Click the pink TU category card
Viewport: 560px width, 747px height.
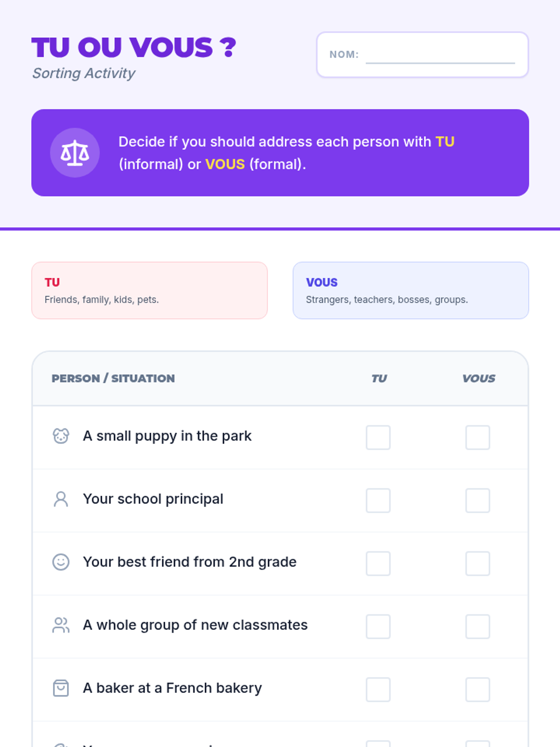point(149,290)
